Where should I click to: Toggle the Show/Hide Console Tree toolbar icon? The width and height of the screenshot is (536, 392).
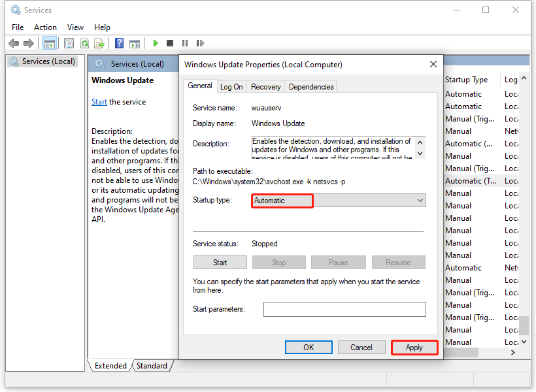[49, 43]
